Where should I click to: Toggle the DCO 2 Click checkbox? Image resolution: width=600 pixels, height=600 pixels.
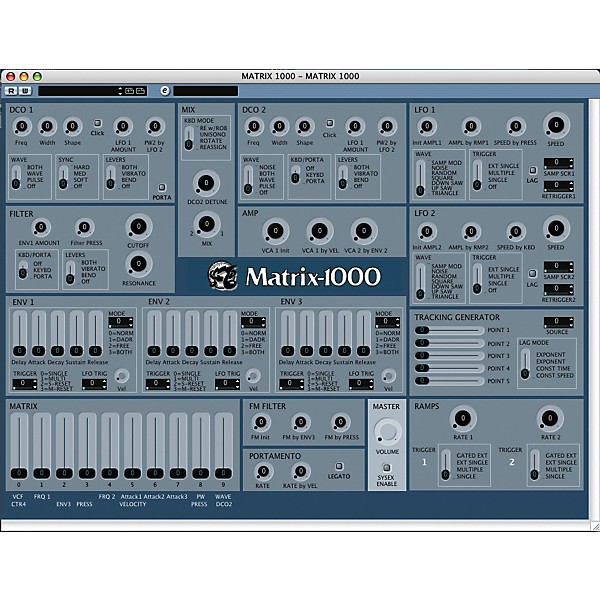(329, 123)
